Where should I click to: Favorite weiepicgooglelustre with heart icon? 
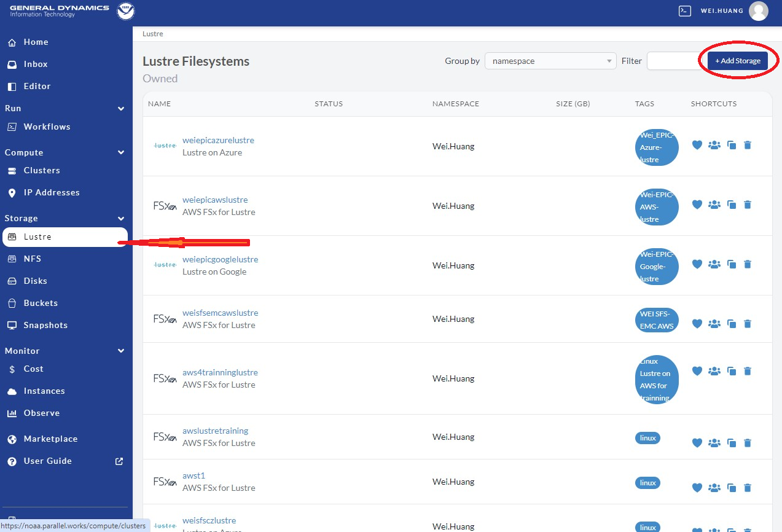[x=697, y=264]
